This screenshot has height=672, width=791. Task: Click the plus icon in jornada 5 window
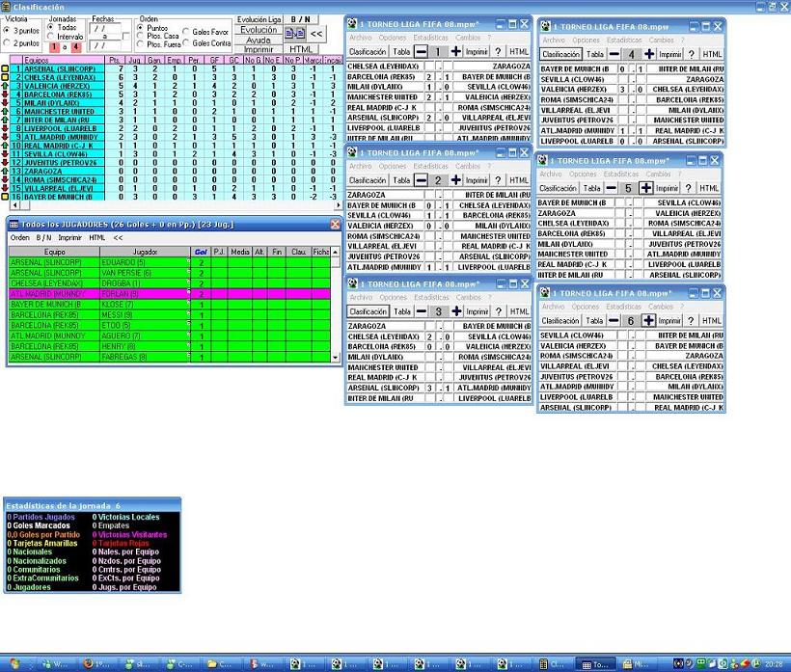pyautogui.click(x=646, y=188)
